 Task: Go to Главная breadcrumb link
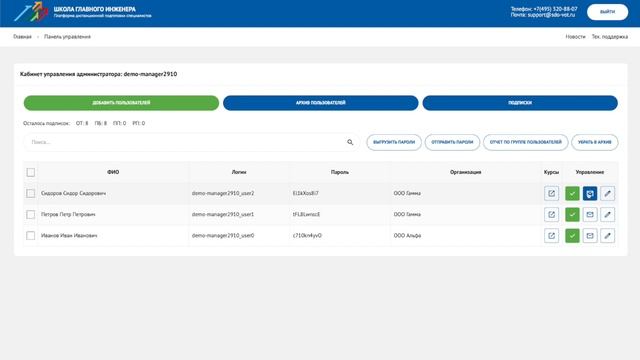coord(22,37)
